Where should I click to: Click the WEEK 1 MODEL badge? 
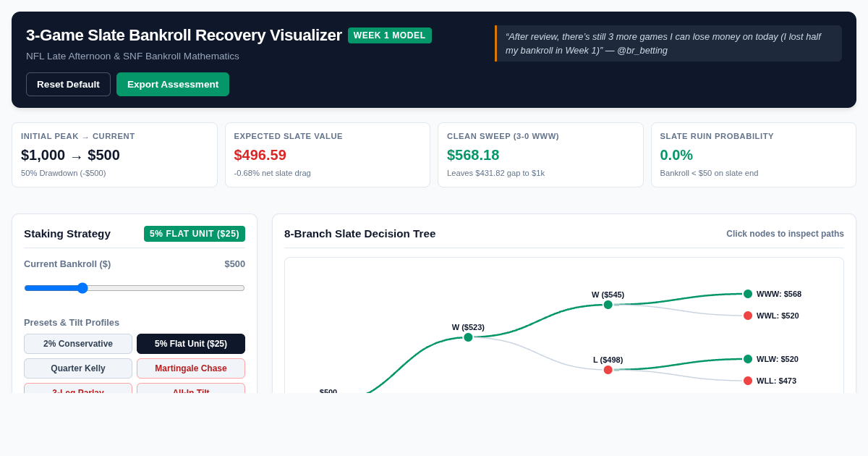(390, 35)
